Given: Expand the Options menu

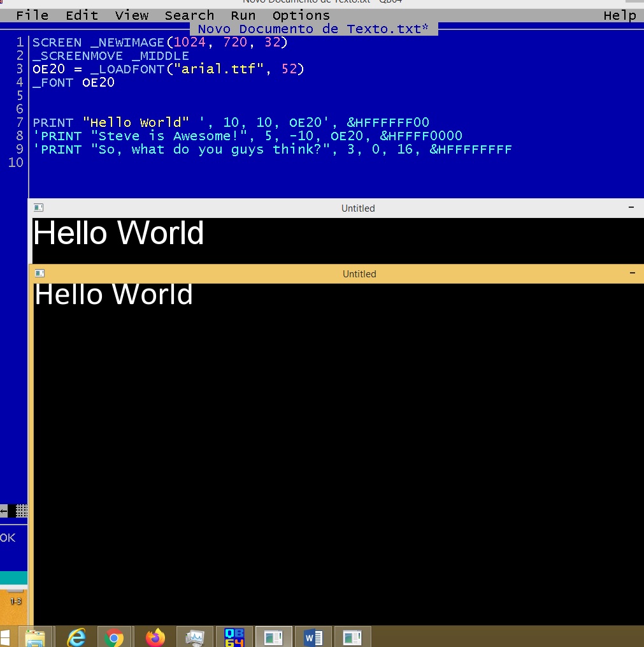Looking at the screenshot, I should pyautogui.click(x=301, y=15).
